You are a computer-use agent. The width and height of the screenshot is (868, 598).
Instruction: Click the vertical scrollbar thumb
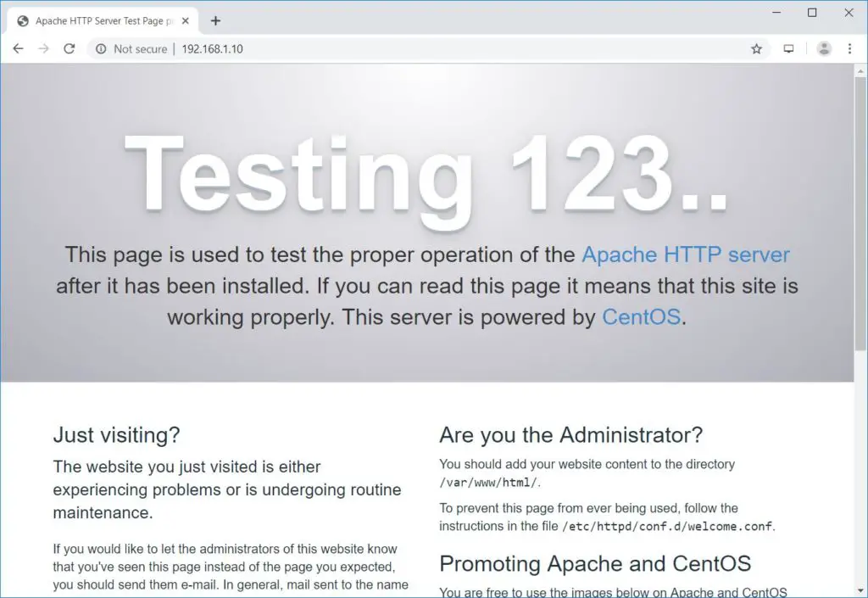860,213
